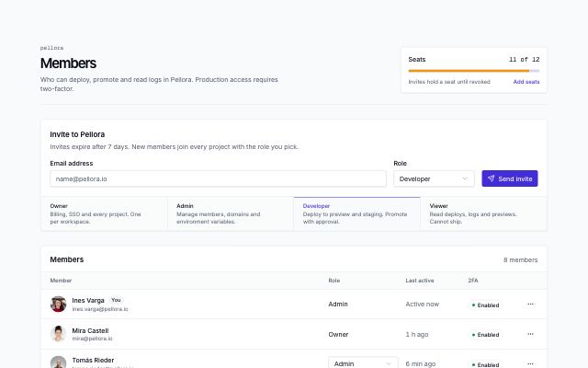Viewport: 588px width, 368px height.
Task: Click the Last active column header
Action: coord(420,281)
